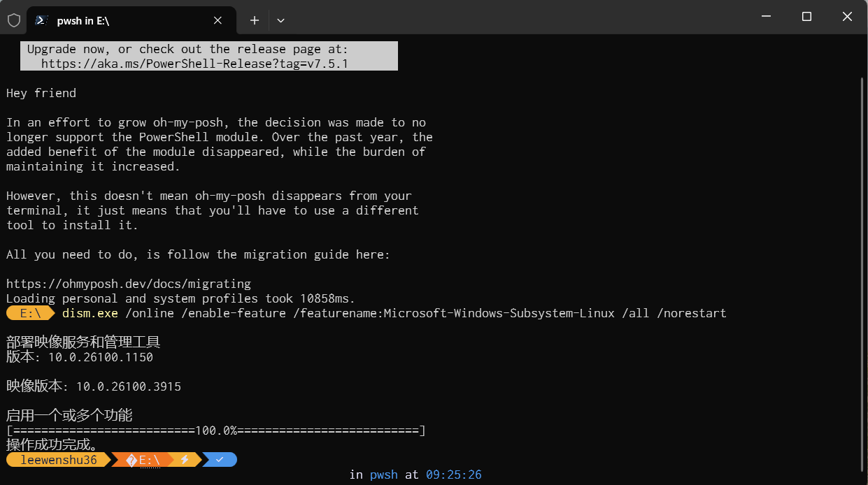The image size is (868, 485).
Task: Click the lightning bolt prompt icon
Action: pos(185,460)
